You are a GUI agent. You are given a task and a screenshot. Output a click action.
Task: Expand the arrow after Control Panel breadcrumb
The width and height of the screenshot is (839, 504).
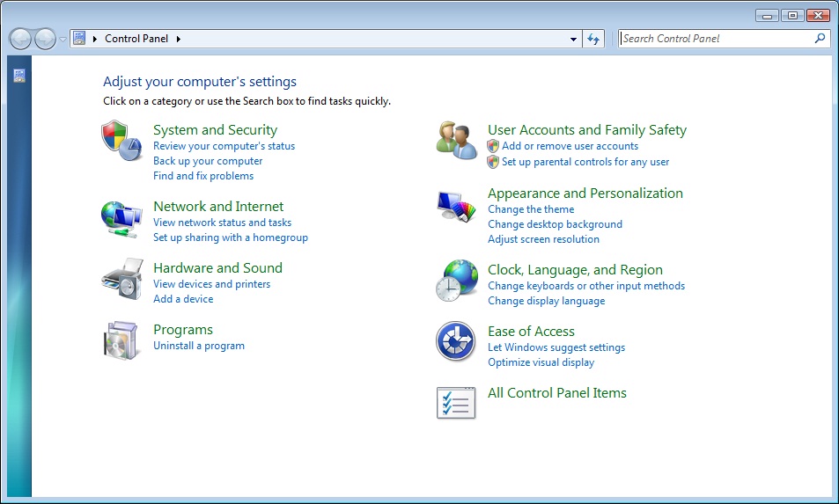(x=178, y=39)
